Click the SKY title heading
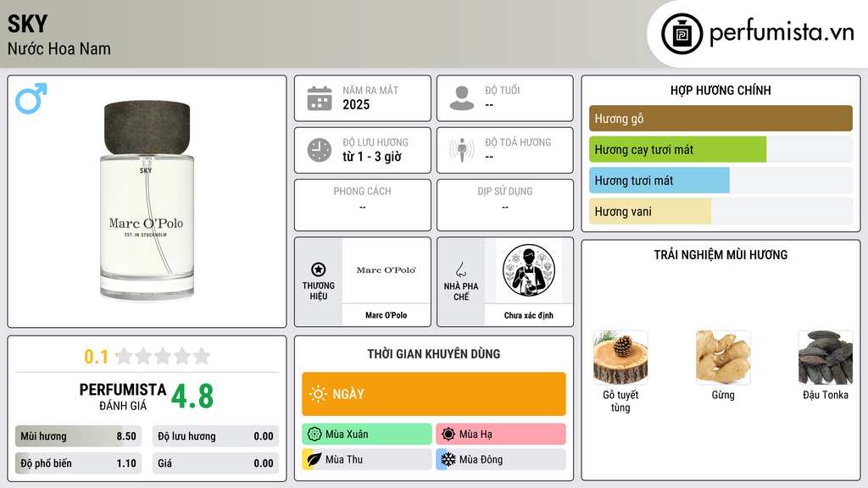 pyautogui.click(x=28, y=24)
